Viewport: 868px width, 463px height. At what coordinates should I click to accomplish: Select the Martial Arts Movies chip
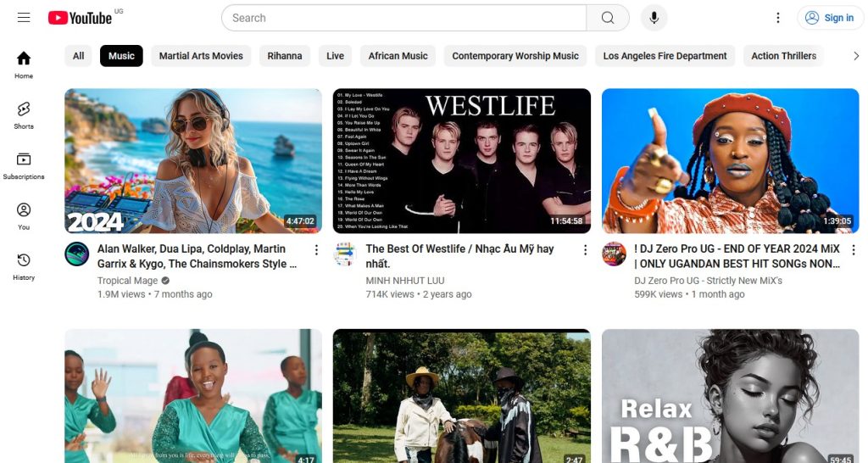tap(201, 56)
